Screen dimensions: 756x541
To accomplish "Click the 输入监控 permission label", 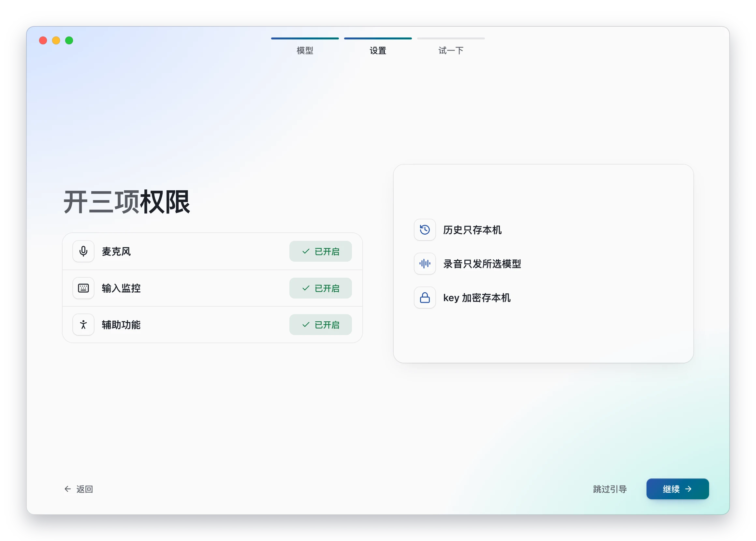I will click(121, 288).
